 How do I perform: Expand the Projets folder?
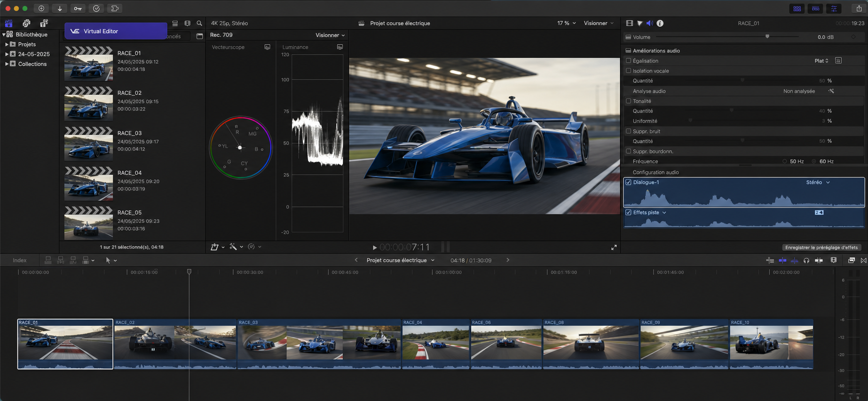(x=7, y=44)
